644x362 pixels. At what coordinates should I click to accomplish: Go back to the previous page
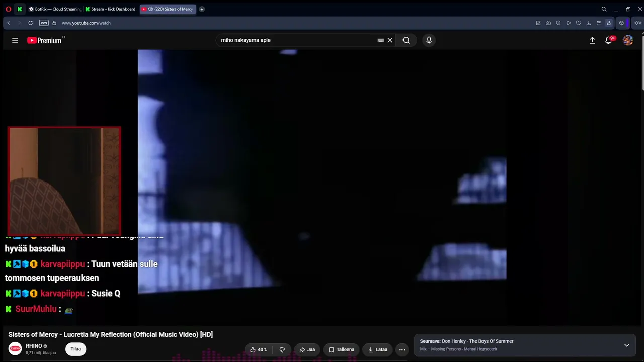[x=9, y=23]
